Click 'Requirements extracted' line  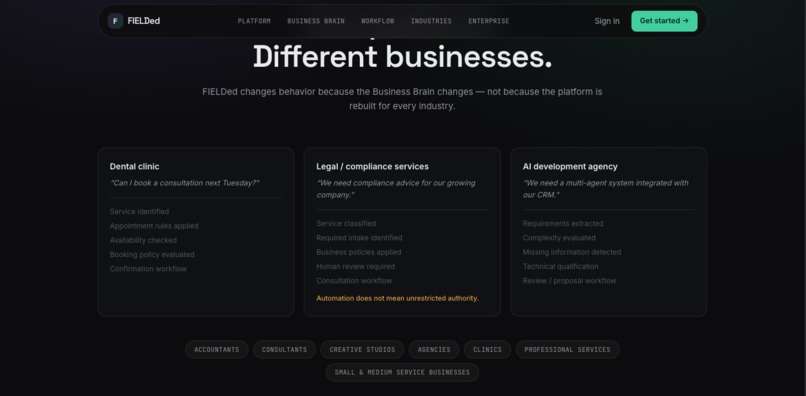click(x=563, y=224)
